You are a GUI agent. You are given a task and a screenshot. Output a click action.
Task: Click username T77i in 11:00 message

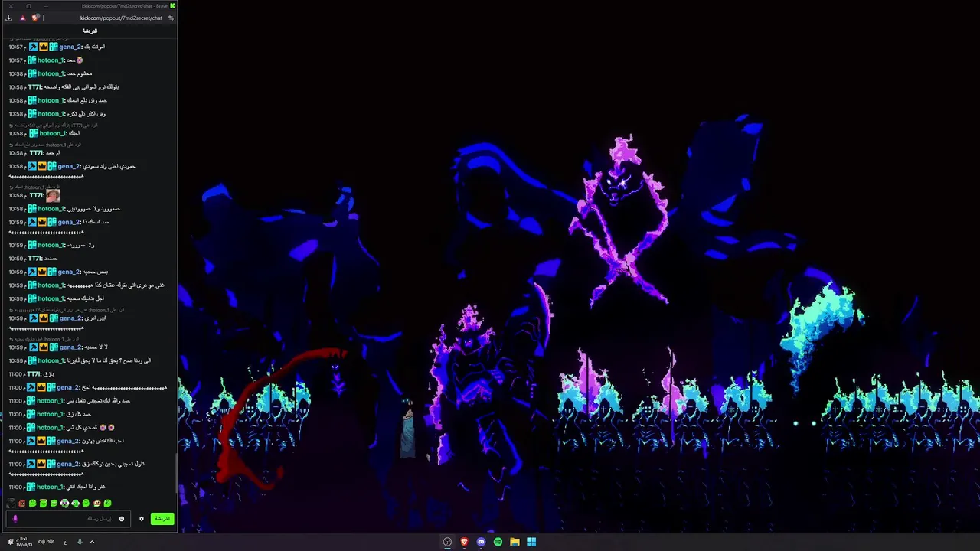coord(34,374)
